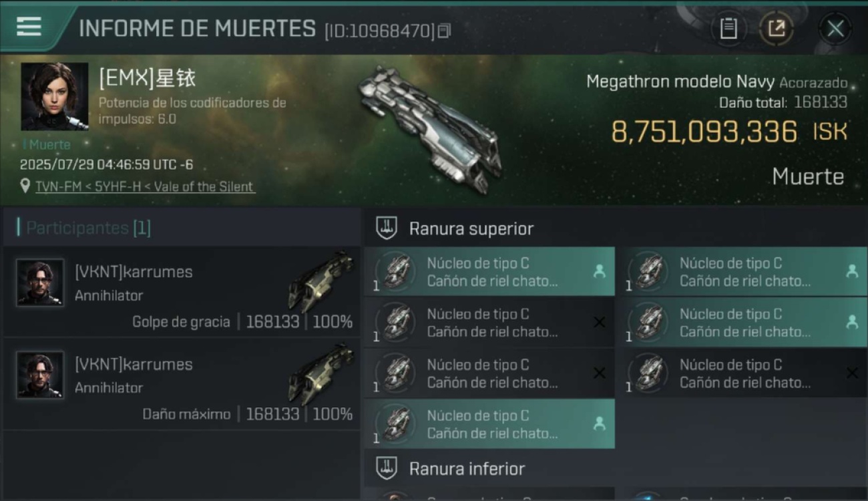
Task: Click the Megathron Navy ship image
Action: [431, 129]
